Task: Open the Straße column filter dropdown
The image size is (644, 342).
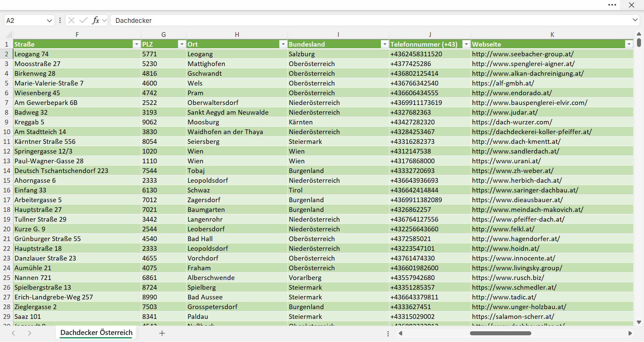Action: 136,44
